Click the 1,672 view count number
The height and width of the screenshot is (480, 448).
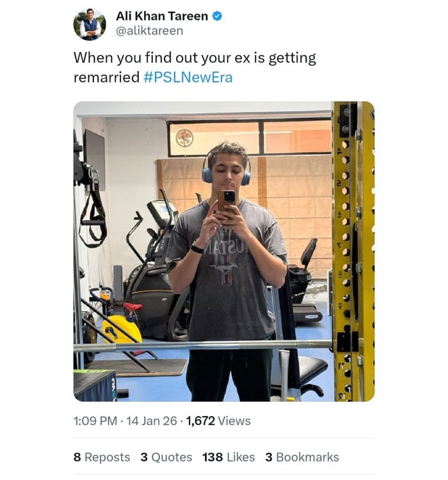point(200,421)
